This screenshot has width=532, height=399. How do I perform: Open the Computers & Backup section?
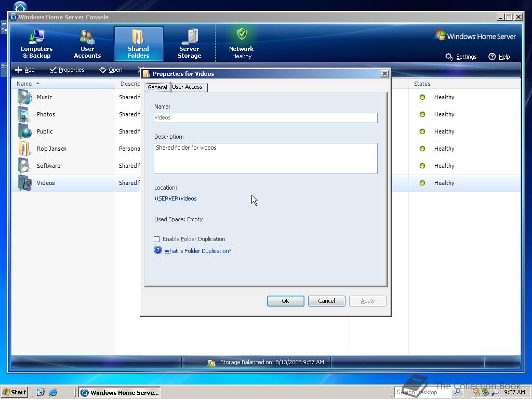point(36,44)
